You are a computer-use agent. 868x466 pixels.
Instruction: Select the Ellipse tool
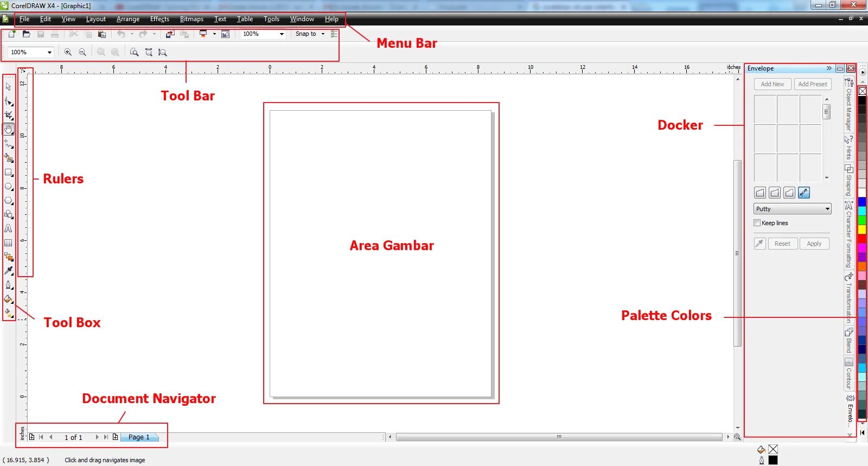pos(8,187)
